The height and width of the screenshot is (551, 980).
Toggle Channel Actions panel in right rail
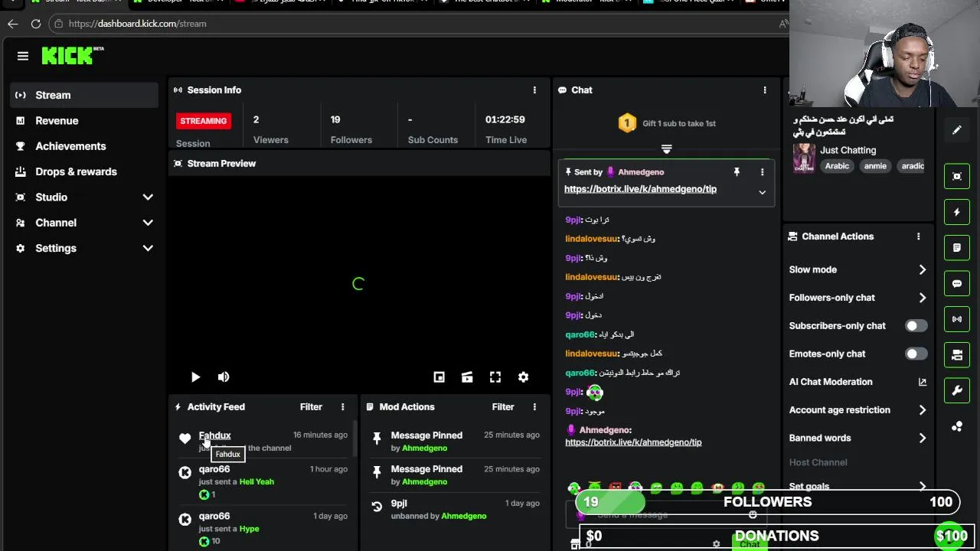(957, 355)
